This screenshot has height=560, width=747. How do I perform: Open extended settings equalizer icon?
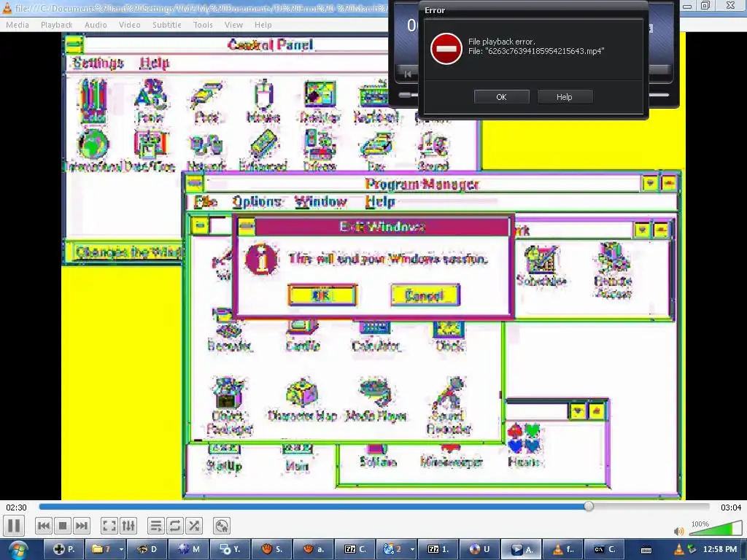128,526
